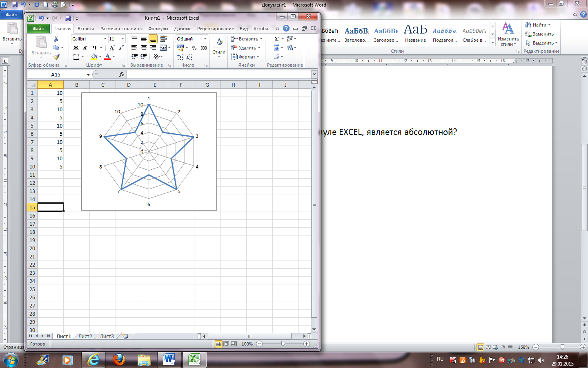Click the Fill down-arrow icon in Excel

(x=276, y=48)
